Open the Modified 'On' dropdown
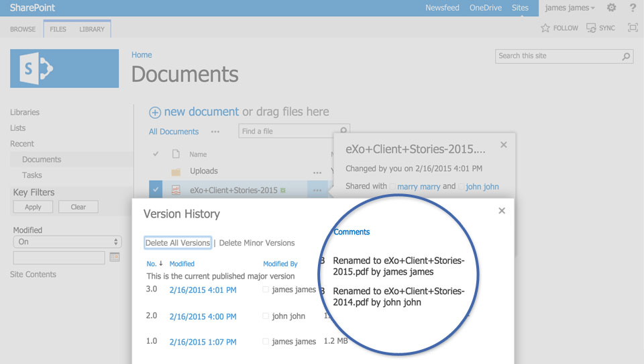The width and height of the screenshot is (644, 364). tap(67, 242)
